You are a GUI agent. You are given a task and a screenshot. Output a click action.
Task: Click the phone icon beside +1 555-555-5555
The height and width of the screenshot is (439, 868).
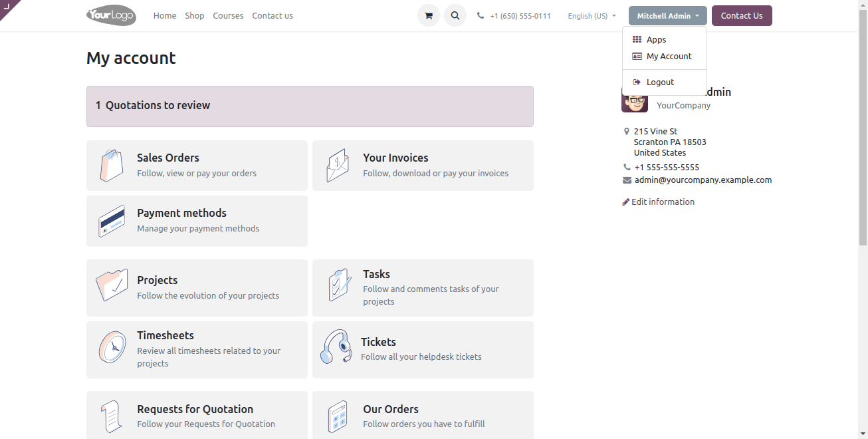click(627, 168)
